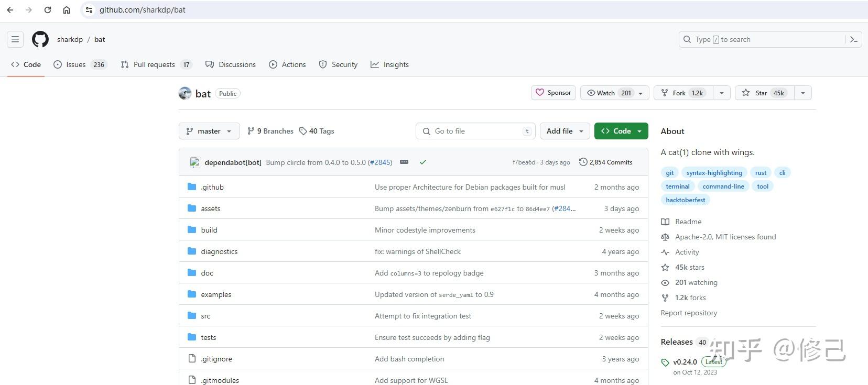Open commit 'Minor codestyle improvements'
This screenshot has width=868, height=385.
425,230
